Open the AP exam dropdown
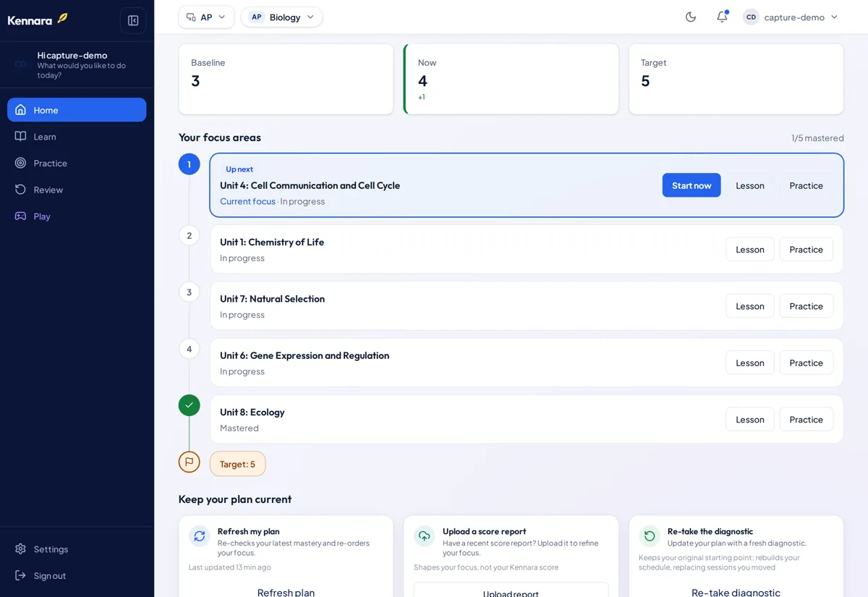Screen dimensions: 868x597 pyautogui.click(x=206, y=17)
